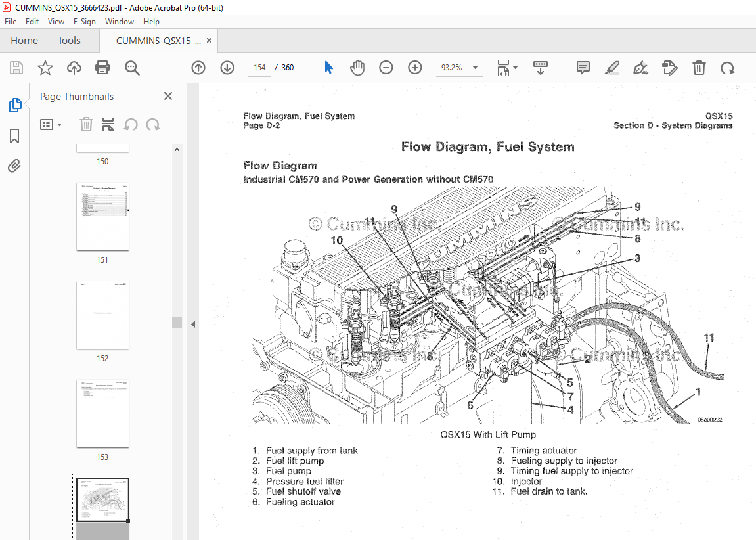Viewport: 756px width, 540px height.
Task: Click thumbnail scrollbar up arrow
Action: [x=177, y=150]
